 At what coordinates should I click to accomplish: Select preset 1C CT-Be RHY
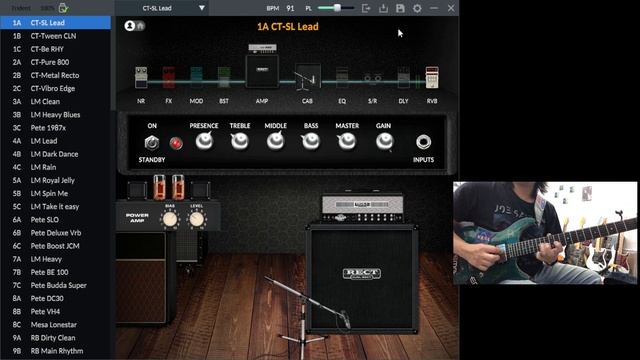click(x=56, y=49)
